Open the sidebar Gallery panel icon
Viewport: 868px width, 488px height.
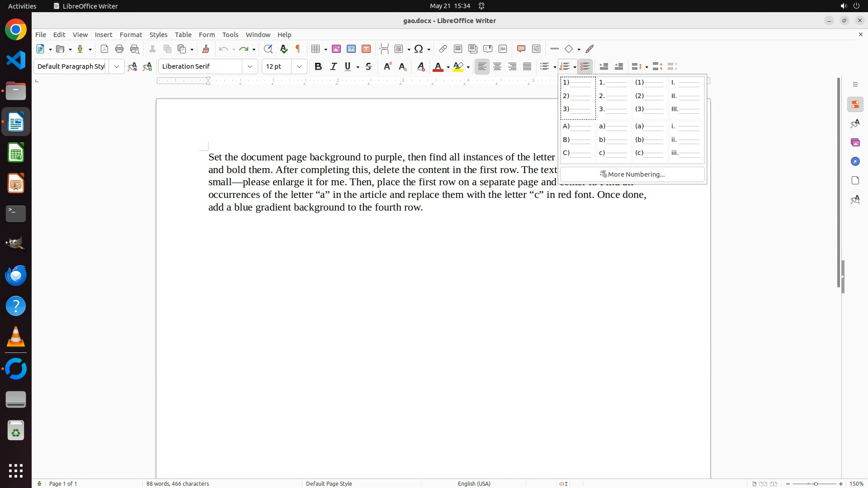[x=855, y=142]
